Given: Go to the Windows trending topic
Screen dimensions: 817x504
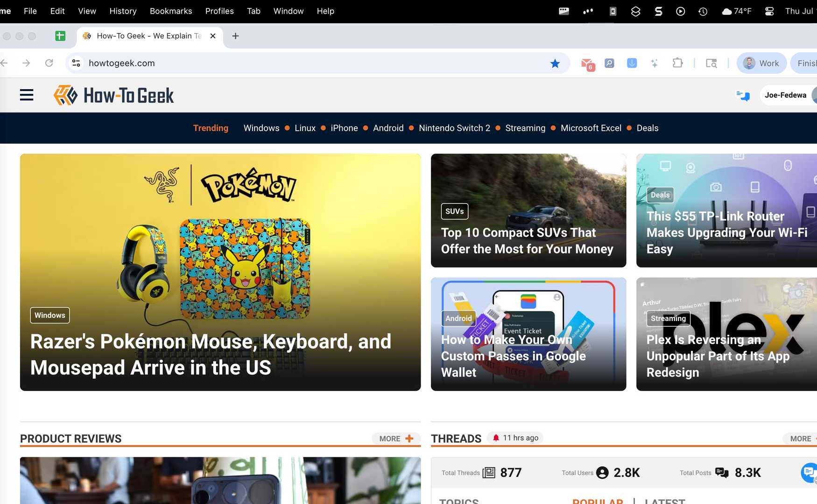Looking at the screenshot, I should pos(261,128).
